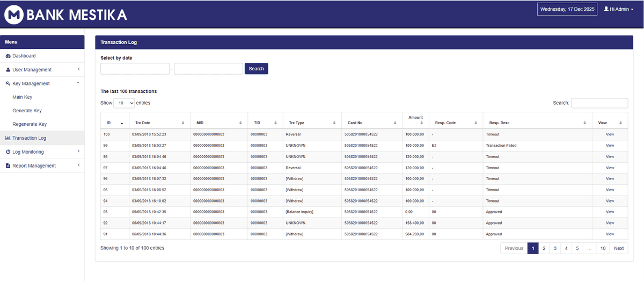Click the Log Monitoring power icon
Viewport: 644px width, 281px height.
tap(8, 152)
